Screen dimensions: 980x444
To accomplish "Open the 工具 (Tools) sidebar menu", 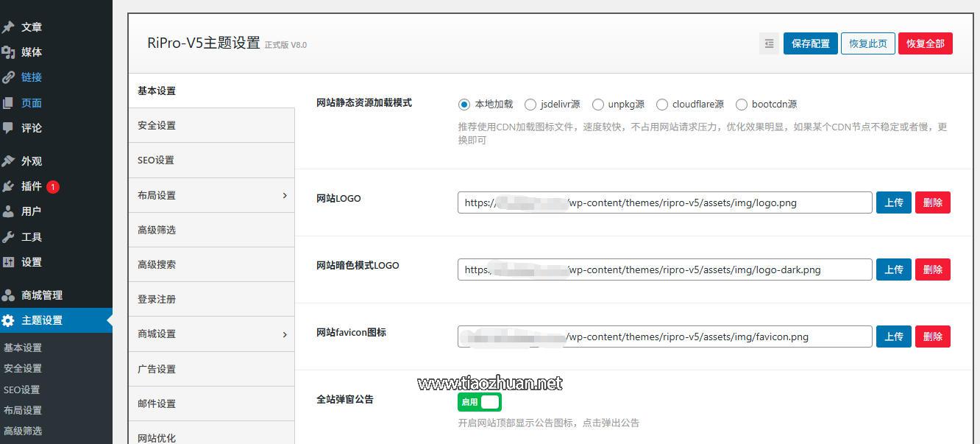I will [31, 236].
